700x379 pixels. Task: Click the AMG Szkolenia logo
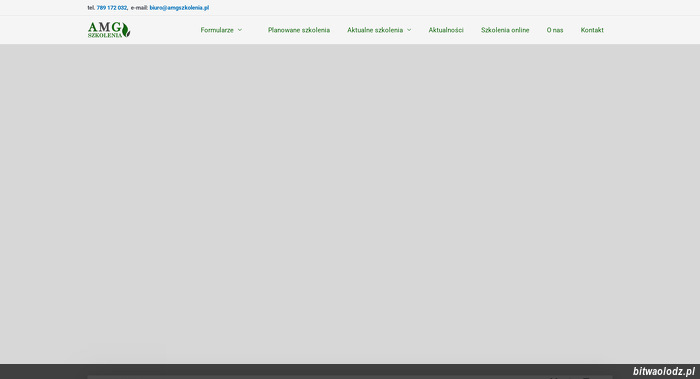109,30
